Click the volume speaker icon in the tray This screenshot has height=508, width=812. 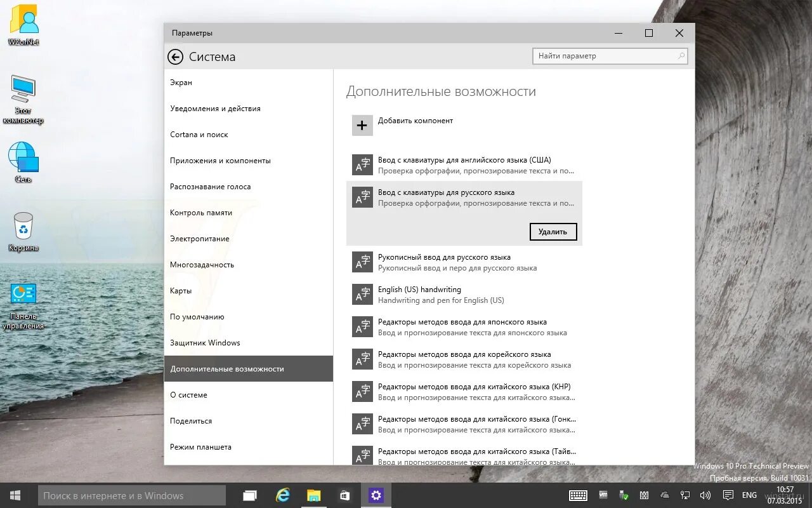pos(705,495)
